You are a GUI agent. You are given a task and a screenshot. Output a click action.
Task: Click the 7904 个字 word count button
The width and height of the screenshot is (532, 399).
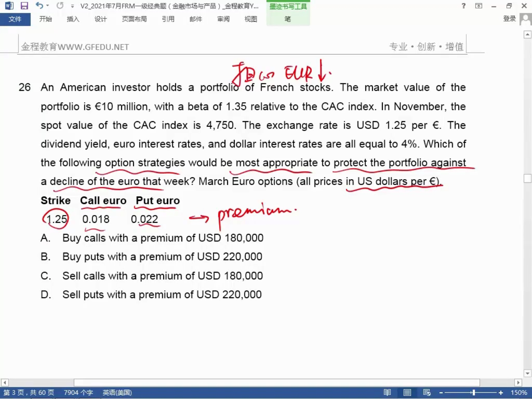78,393
